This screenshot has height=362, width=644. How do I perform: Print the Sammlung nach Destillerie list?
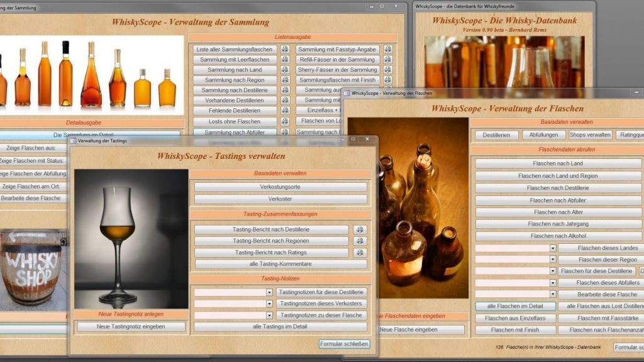285,90
